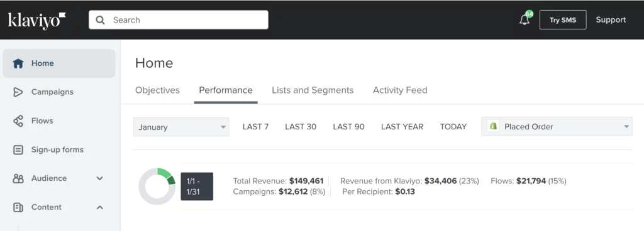Click the revenue donut chart

point(157,186)
